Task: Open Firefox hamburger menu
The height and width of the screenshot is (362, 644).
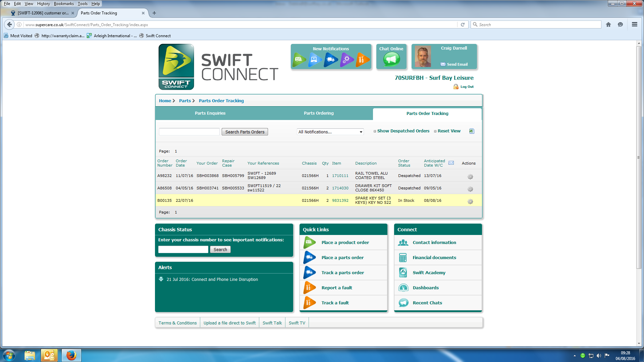Action: coord(634,24)
